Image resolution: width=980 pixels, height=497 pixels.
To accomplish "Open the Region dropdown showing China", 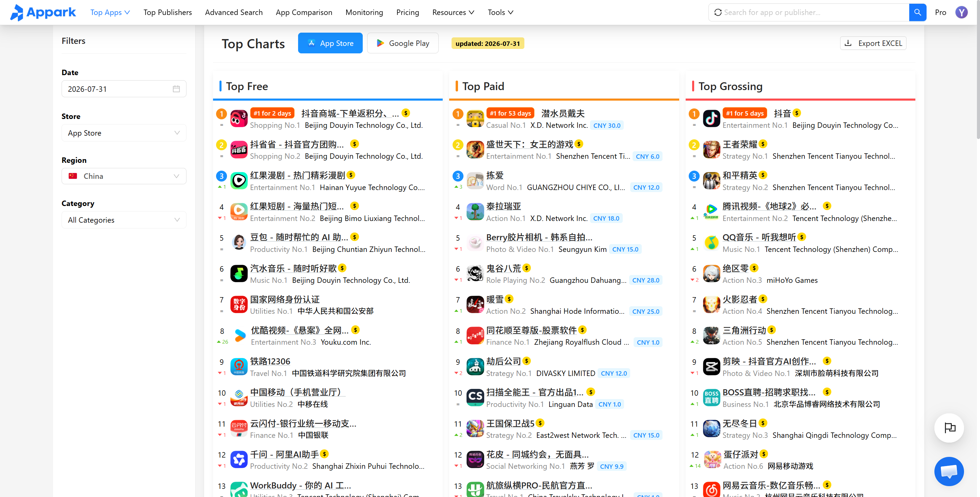I will (x=124, y=176).
